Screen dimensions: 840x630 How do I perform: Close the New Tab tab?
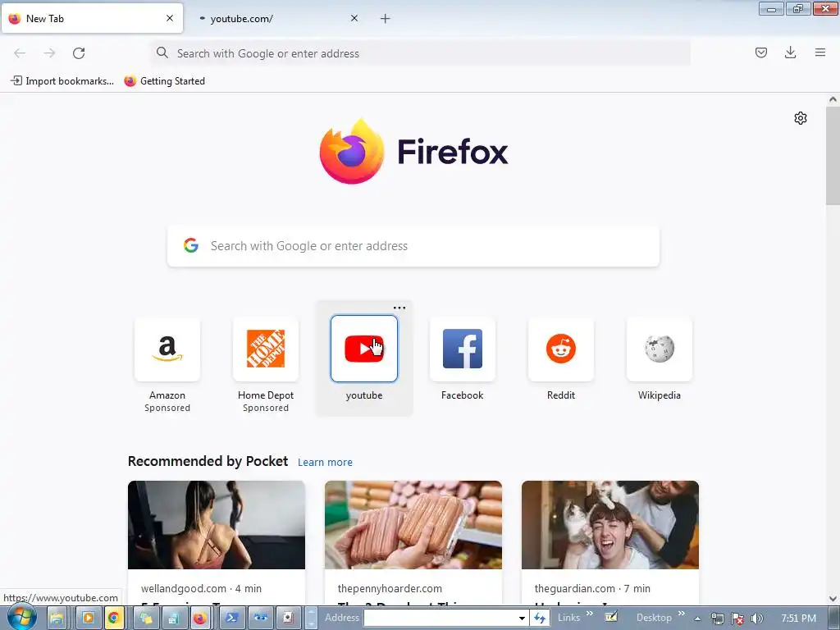point(170,18)
